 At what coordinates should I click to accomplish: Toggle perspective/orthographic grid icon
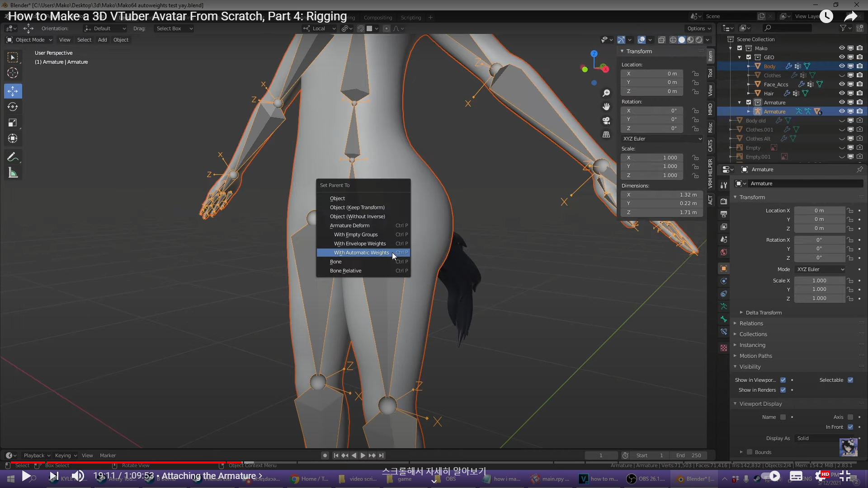click(x=606, y=135)
